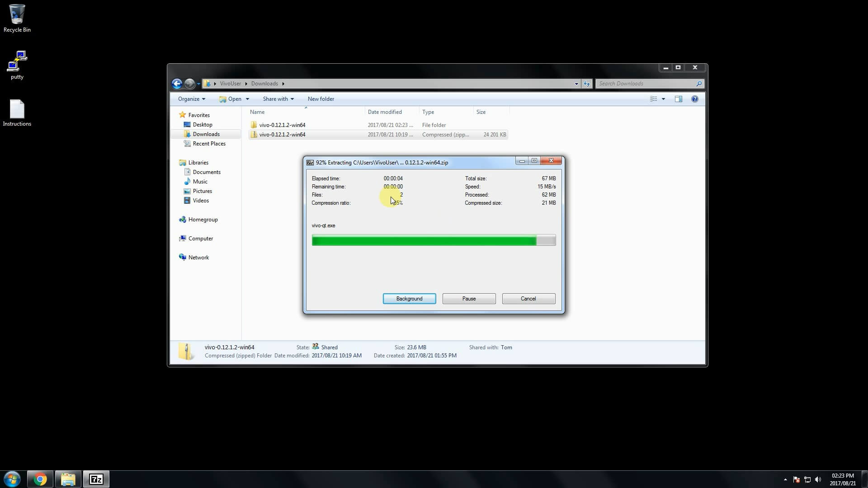This screenshot has height=488, width=868.
Task: Click the refresh button beside address bar
Action: click(586, 84)
